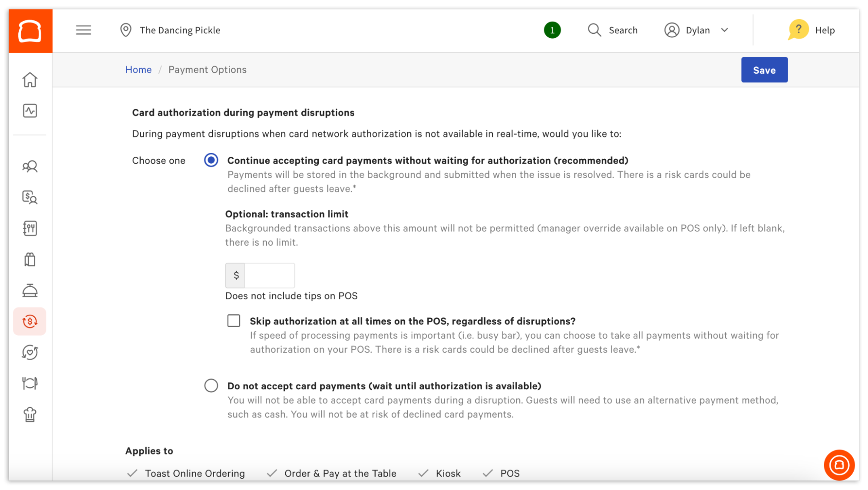This screenshot has height=490, width=868.
Task: Open the Loyalty icon in the sidebar
Action: pyautogui.click(x=30, y=352)
